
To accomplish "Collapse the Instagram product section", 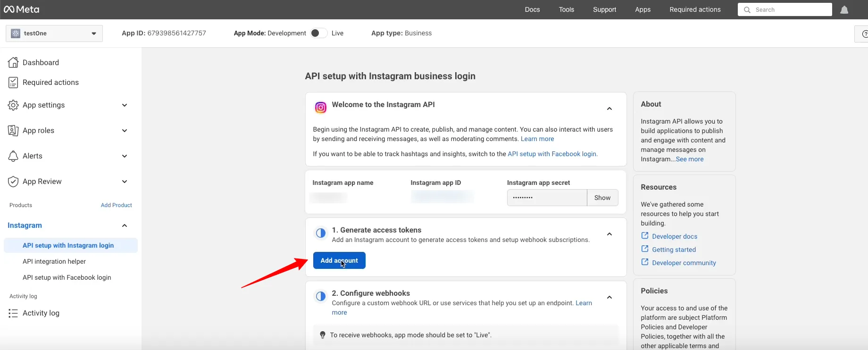I will (125, 226).
